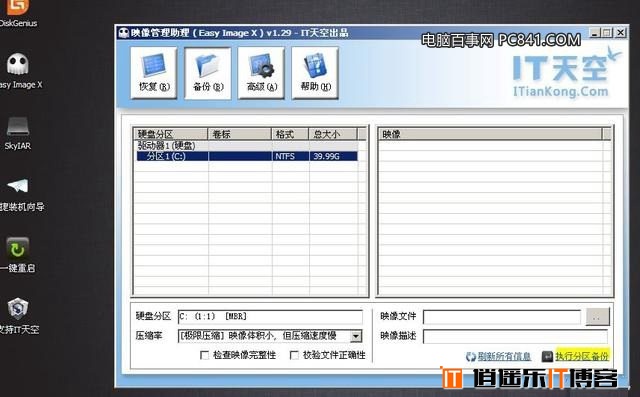Open the Easy Image X ghost icon
Viewport: 640px width, 397px height.
coord(18,71)
